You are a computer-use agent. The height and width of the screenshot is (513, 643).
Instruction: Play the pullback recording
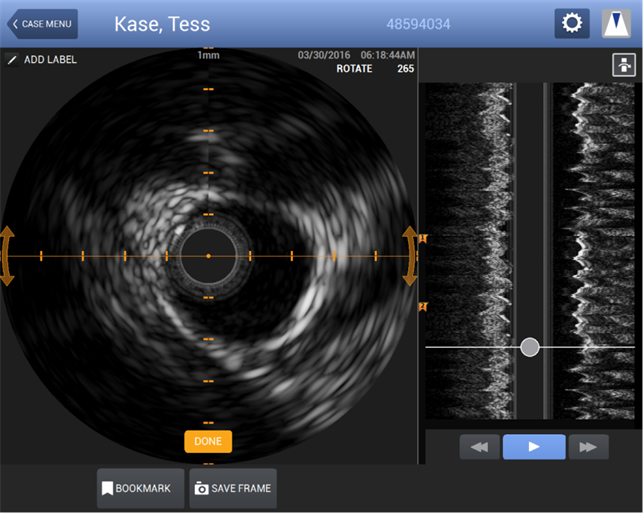[534, 447]
